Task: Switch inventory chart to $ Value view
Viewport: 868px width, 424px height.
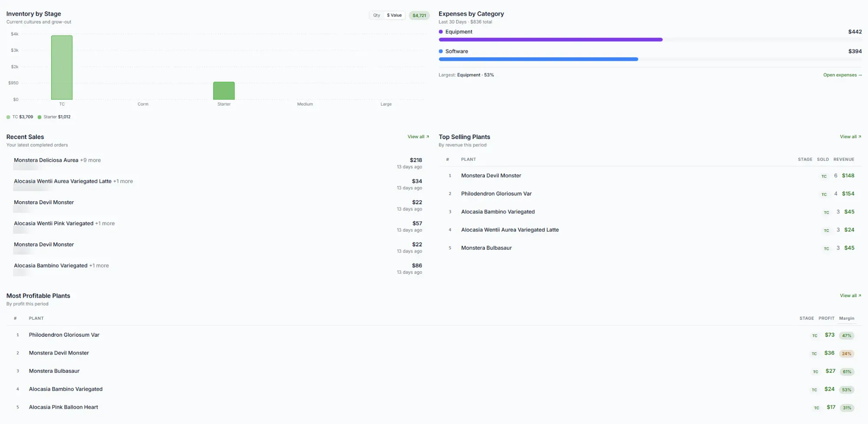Action: 394,15
